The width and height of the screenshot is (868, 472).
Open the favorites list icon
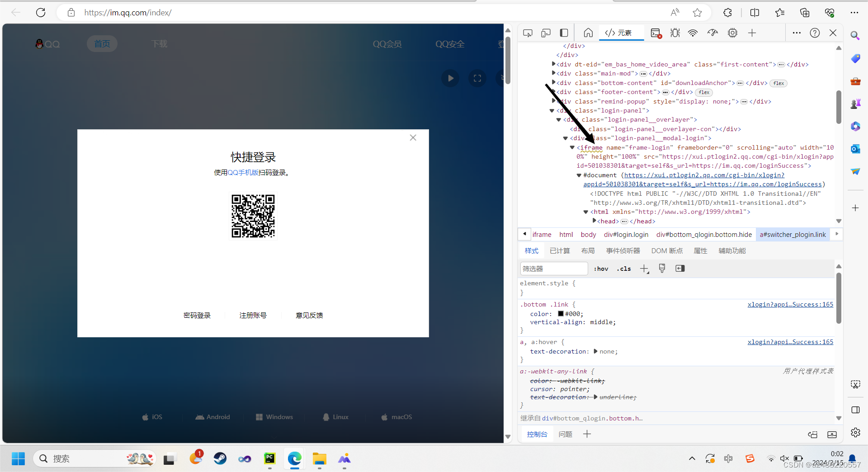(780, 13)
